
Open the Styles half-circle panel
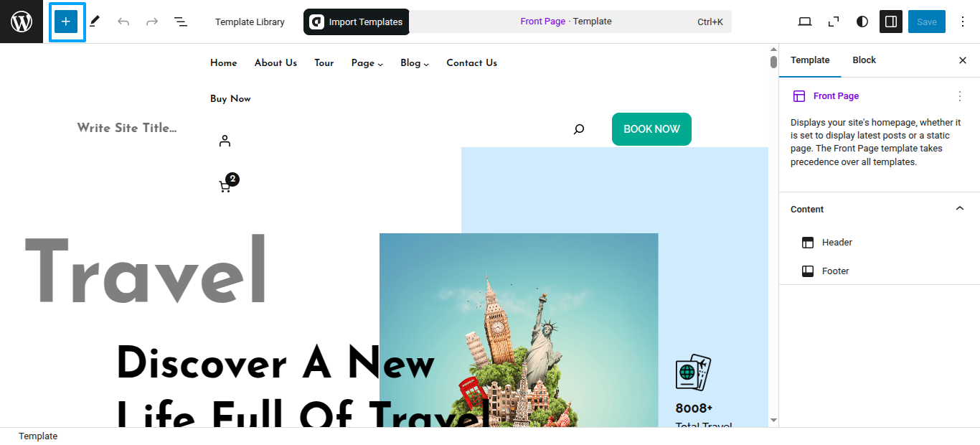(x=862, y=22)
